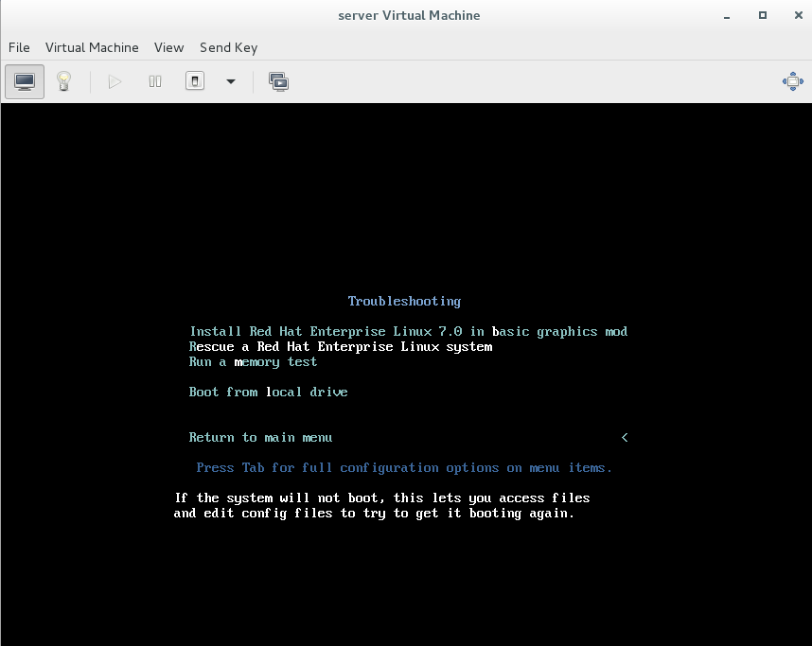812x646 pixels.
Task: Expand the shutdown options dropdown arrow
Action: pyautogui.click(x=231, y=81)
